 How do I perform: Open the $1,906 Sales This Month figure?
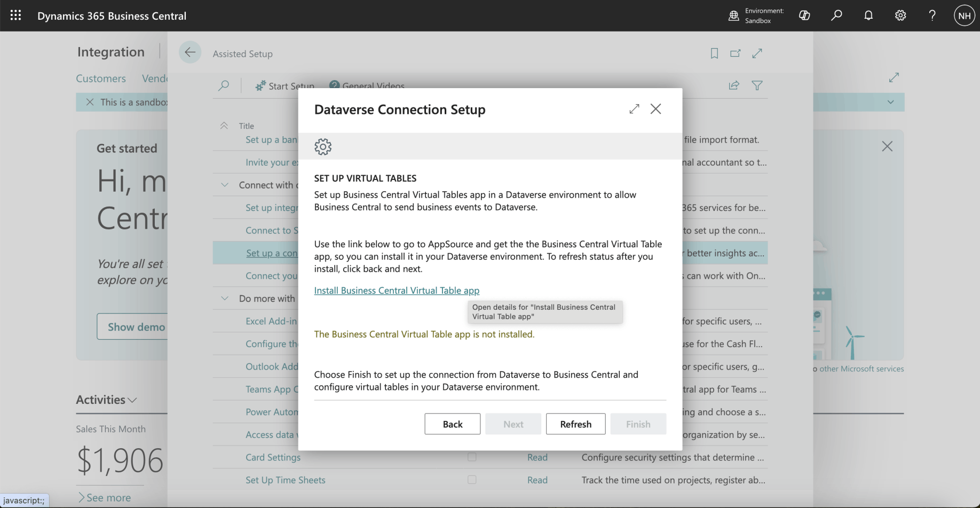point(120,460)
